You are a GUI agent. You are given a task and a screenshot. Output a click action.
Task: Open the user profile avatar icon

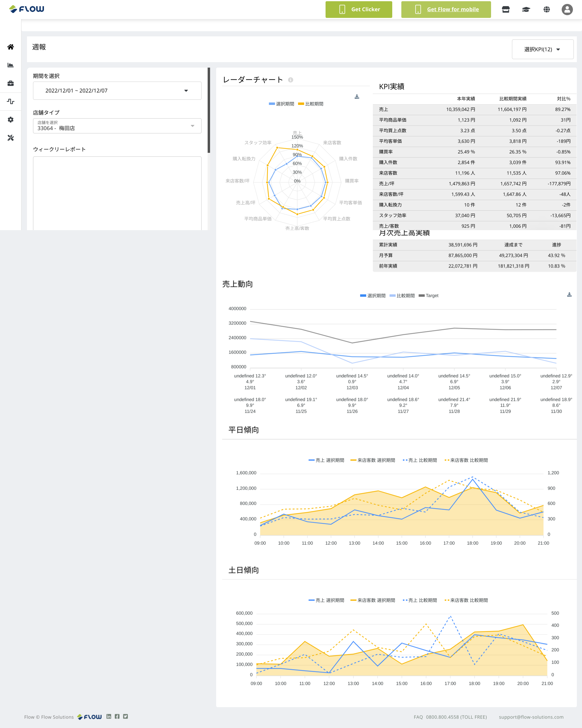pyautogui.click(x=567, y=9)
